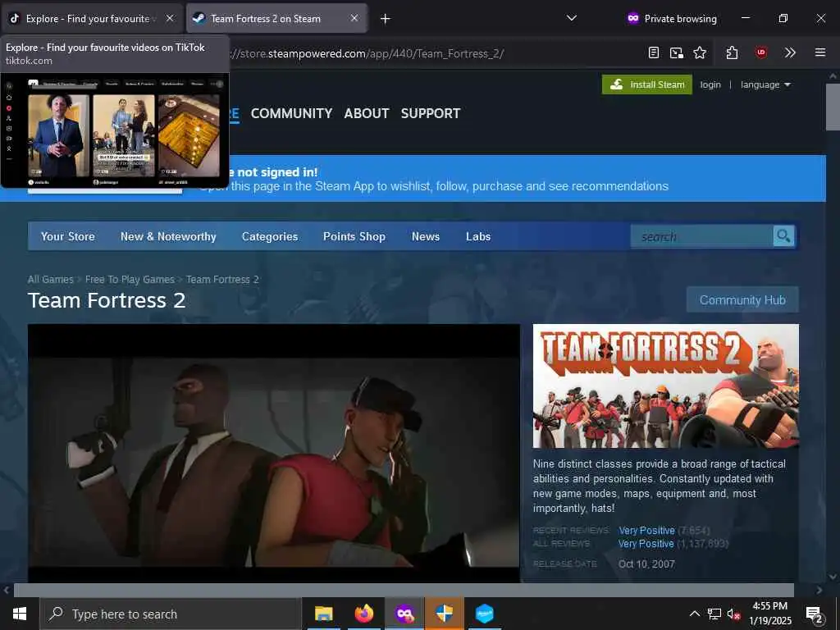Open a new tab with plus icon
The image size is (840, 630).
click(x=386, y=19)
